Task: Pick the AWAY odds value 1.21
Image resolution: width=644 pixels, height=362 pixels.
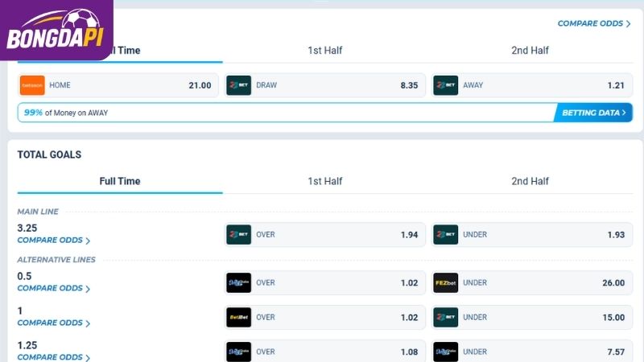Action: point(616,85)
